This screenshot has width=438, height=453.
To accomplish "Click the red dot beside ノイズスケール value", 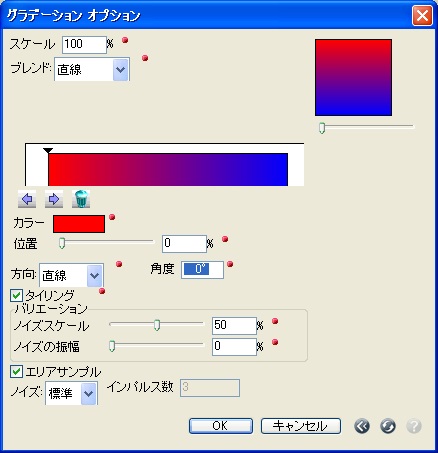I will (x=275, y=321).
